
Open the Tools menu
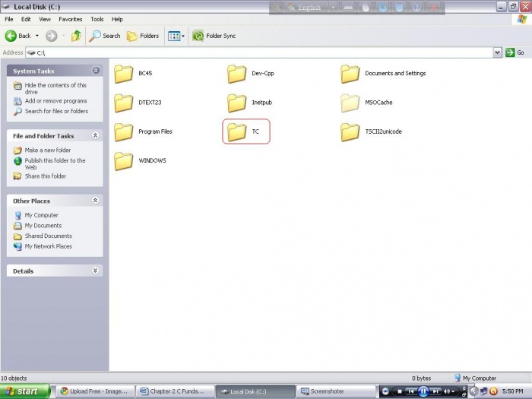[x=97, y=19]
